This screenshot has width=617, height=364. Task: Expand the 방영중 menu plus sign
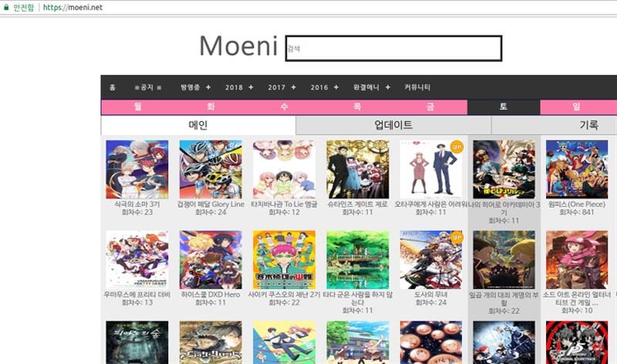pyautogui.click(x=208, y=87)
